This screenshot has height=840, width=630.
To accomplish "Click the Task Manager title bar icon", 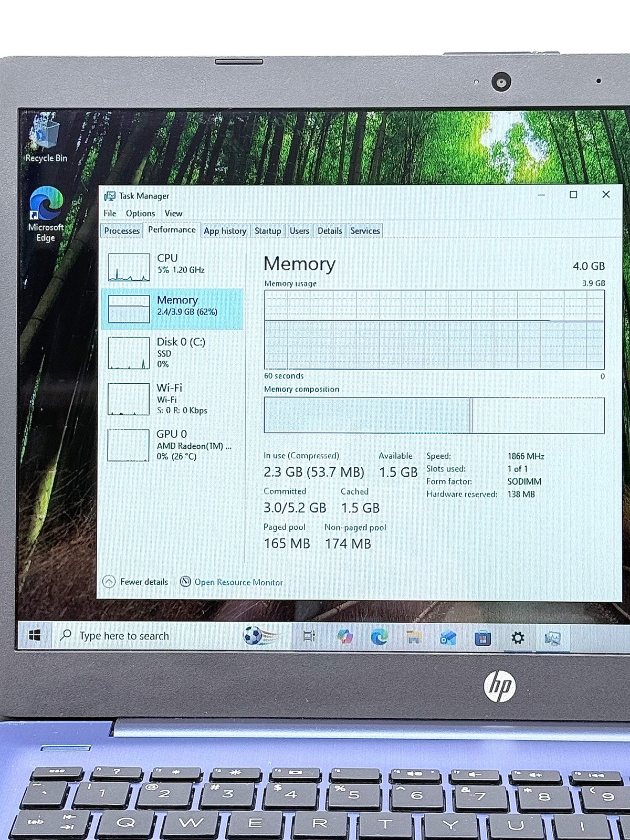I will pyautogui.click(x=109, y=196).
